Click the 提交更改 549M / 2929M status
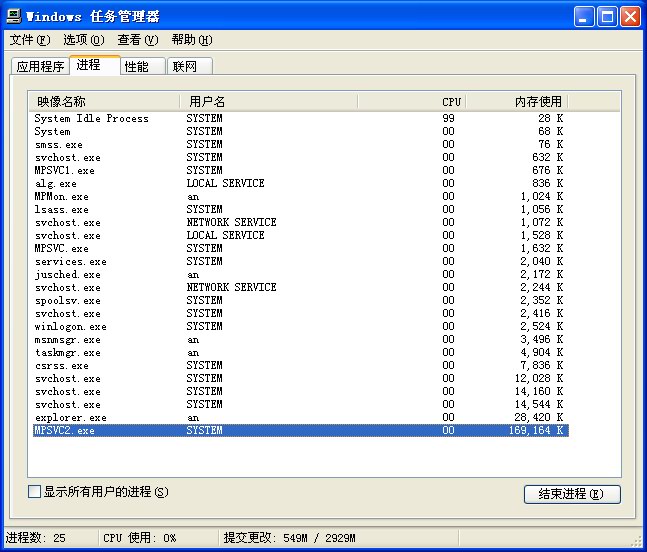The width and height of the screenshot is (647, 552). (x=290, y=538)
